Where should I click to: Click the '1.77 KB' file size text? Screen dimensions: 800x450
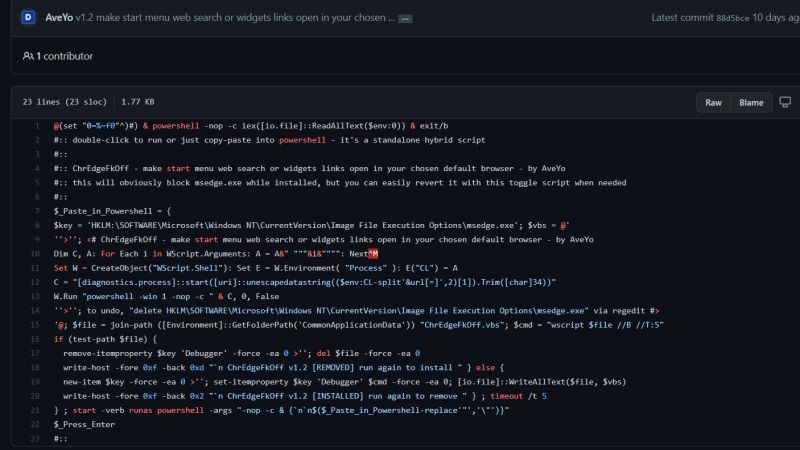(138, 102)
